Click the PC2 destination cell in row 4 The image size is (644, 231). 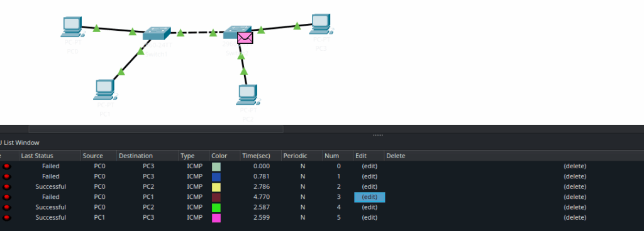pyautogui.click(x=148, y=207)
